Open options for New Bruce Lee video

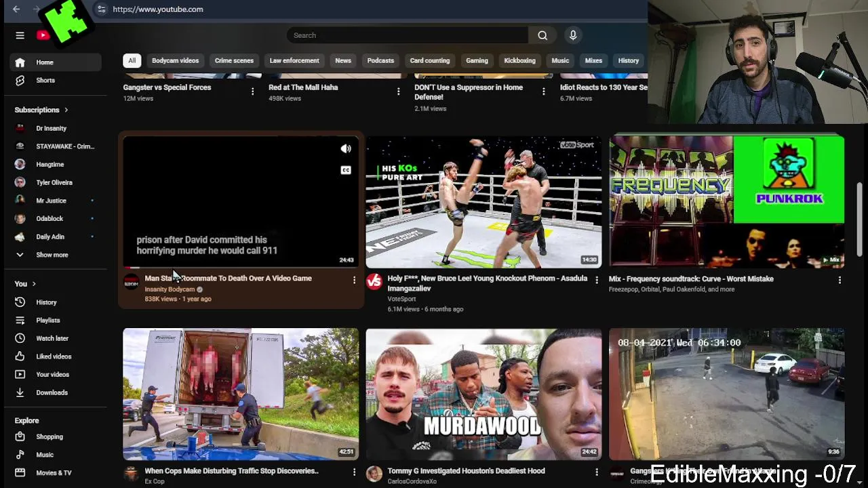(597, 280)
